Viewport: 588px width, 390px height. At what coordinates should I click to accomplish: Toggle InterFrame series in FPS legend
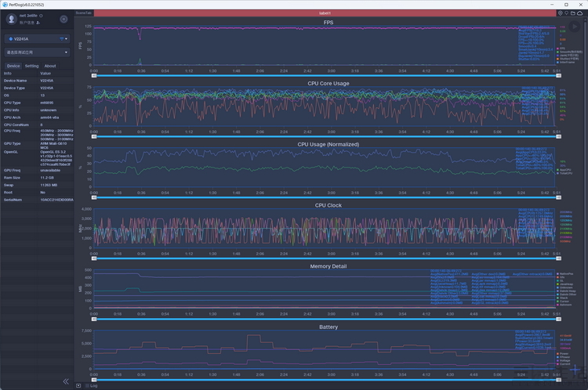pos(566,62)
